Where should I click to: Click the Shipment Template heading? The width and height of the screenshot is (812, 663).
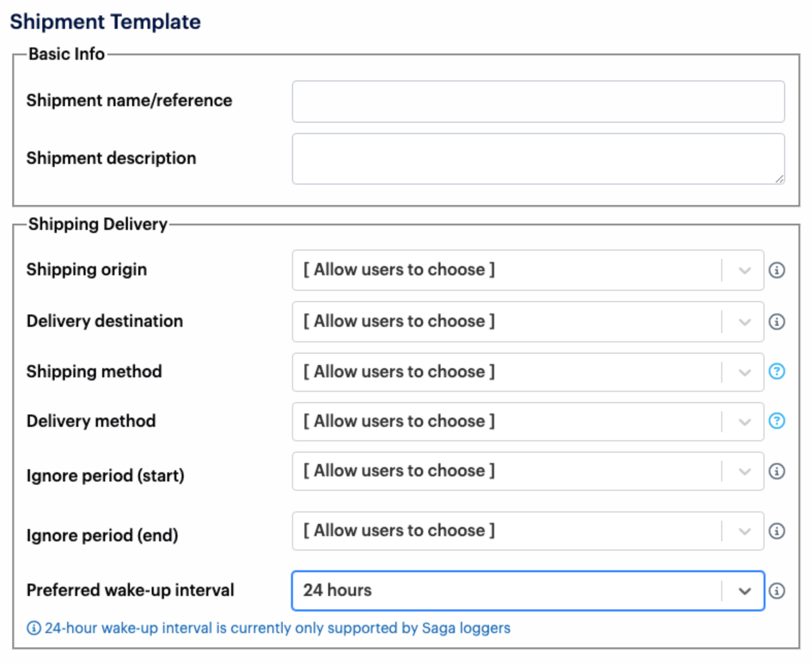click(105, 22)
